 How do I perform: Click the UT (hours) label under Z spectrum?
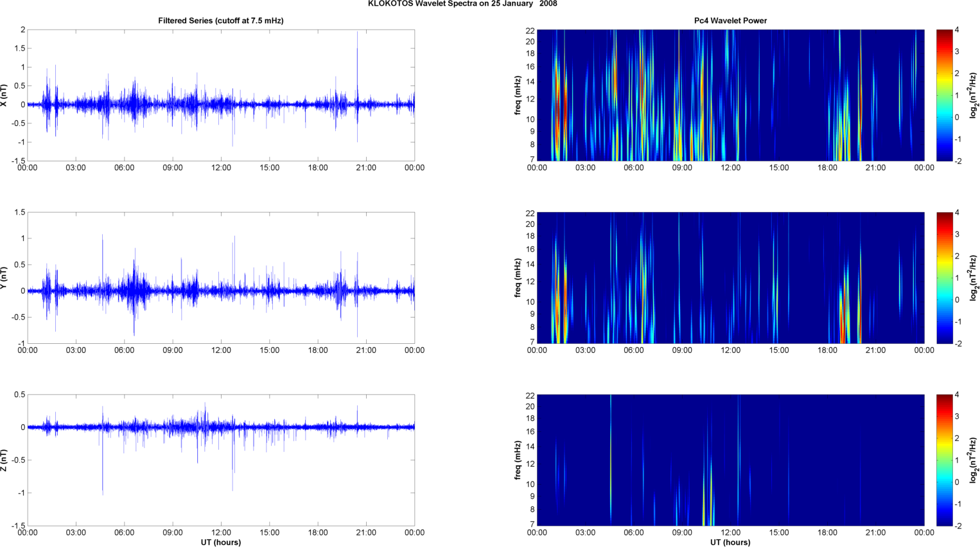(x=730, y=543)
